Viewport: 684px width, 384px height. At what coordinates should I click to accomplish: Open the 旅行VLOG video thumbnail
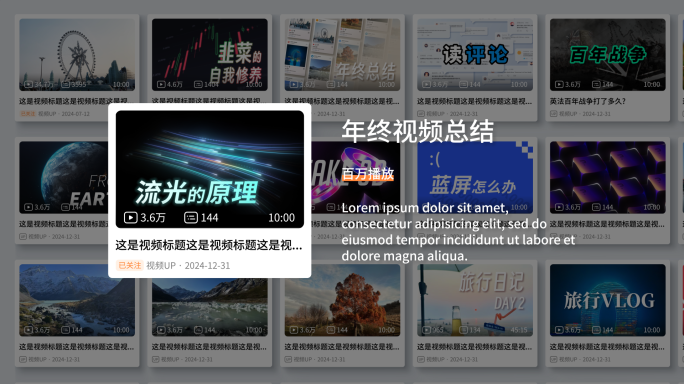coord(608,300)
